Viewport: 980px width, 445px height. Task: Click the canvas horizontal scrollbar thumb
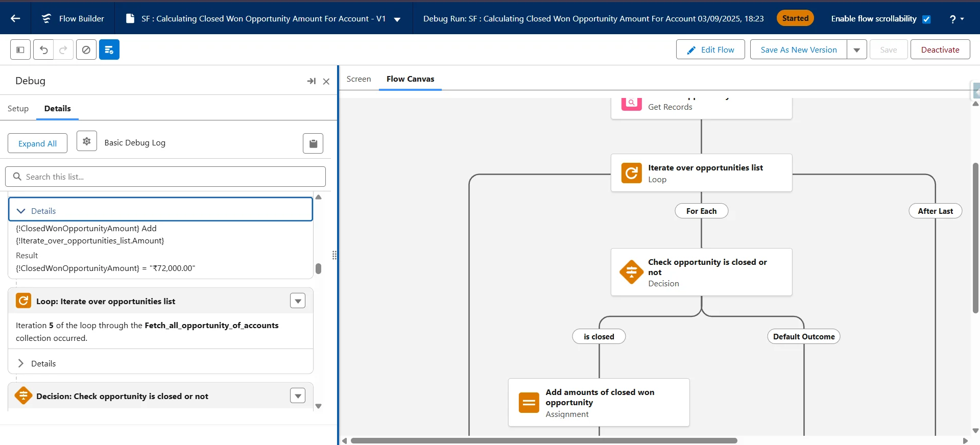[544, 441]
